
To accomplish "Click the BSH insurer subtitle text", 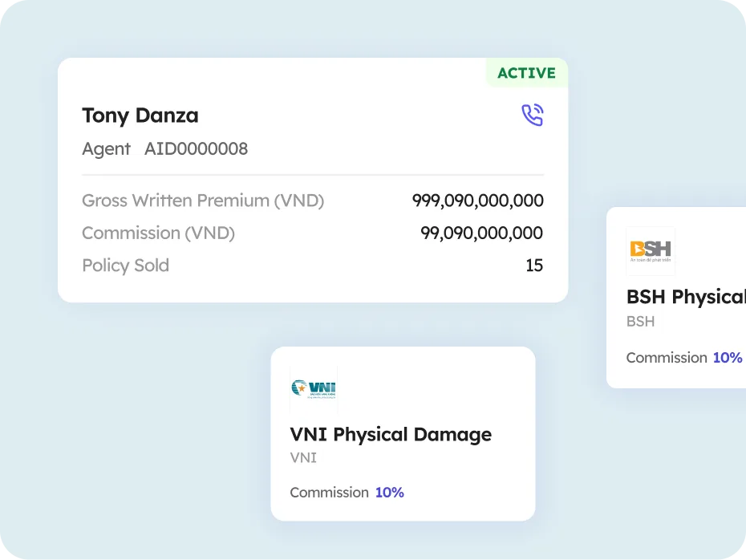I will click(x=640, y=322).
